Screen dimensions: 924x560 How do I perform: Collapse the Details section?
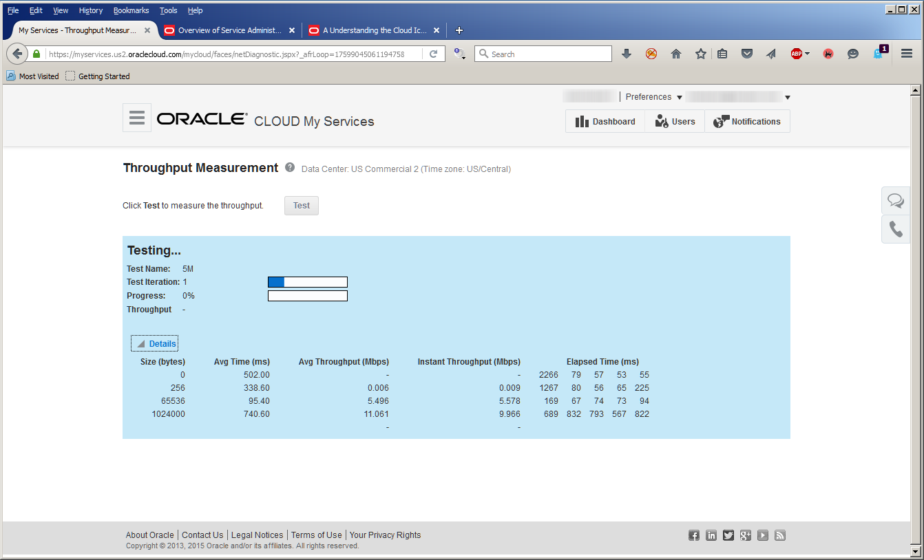[x=155, y=344]
